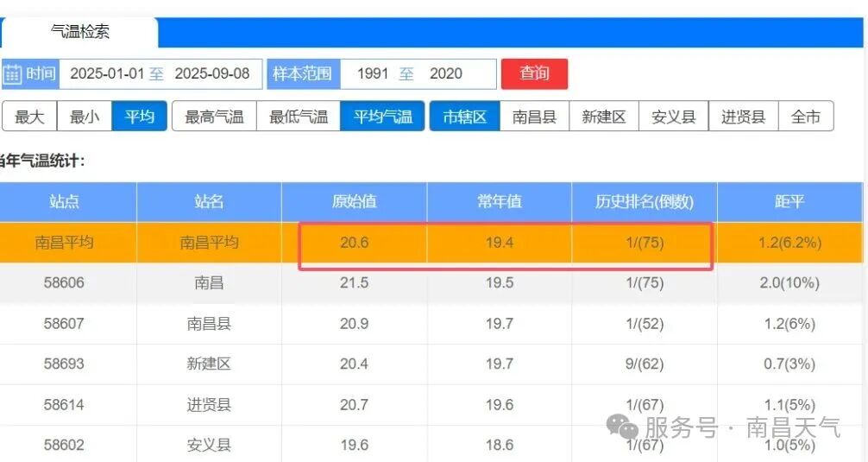The width and height of the screenshot is (868, 462).
Task: Click the 18.6 常年值 for 安义县
Action: click(x=500, y=446)
